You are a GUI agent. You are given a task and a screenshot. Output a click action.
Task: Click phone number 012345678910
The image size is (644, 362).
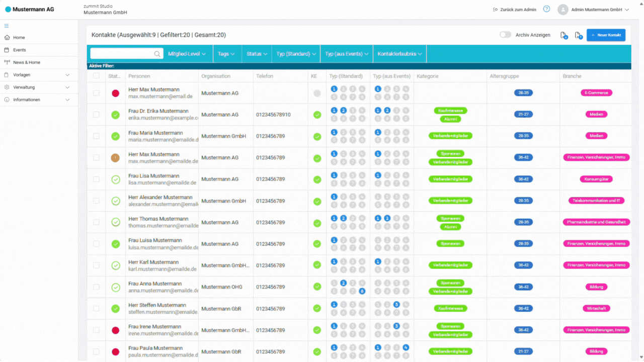click(273, 115)
